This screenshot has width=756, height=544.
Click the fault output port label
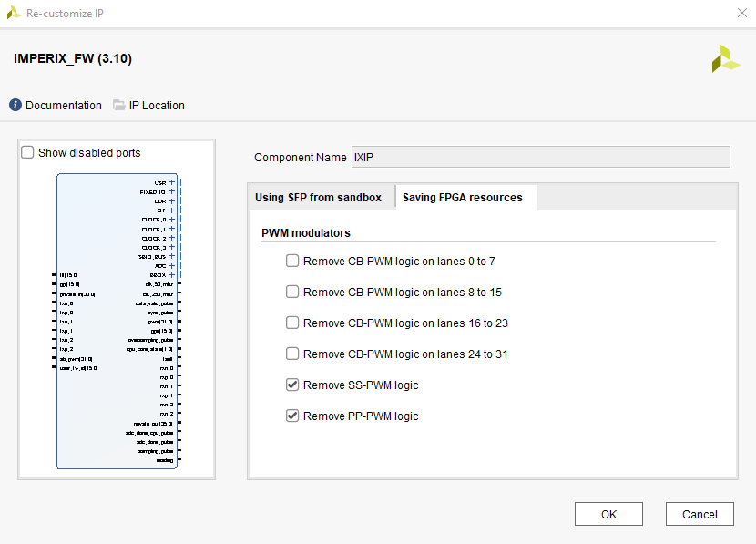168,359
